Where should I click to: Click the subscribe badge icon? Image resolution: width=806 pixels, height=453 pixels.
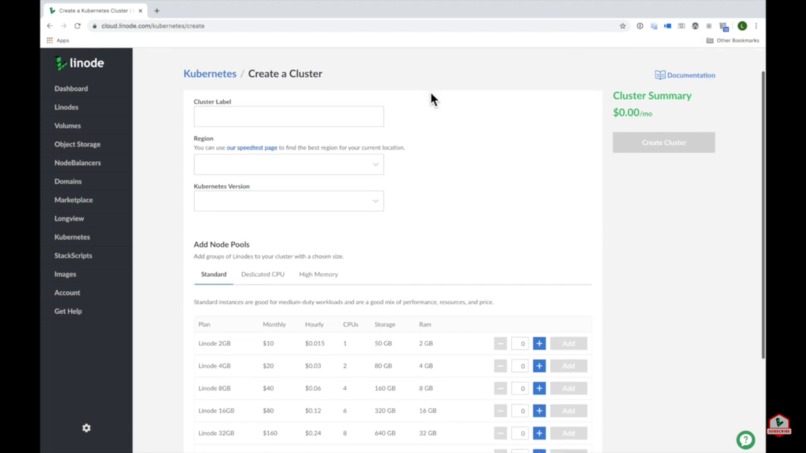click(779, 425)
